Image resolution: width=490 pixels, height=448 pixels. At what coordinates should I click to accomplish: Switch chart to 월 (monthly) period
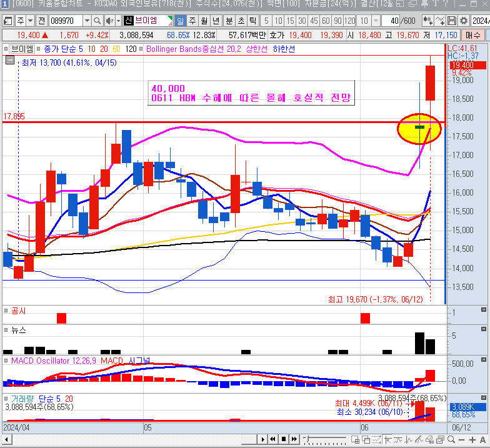coord(204,21)
